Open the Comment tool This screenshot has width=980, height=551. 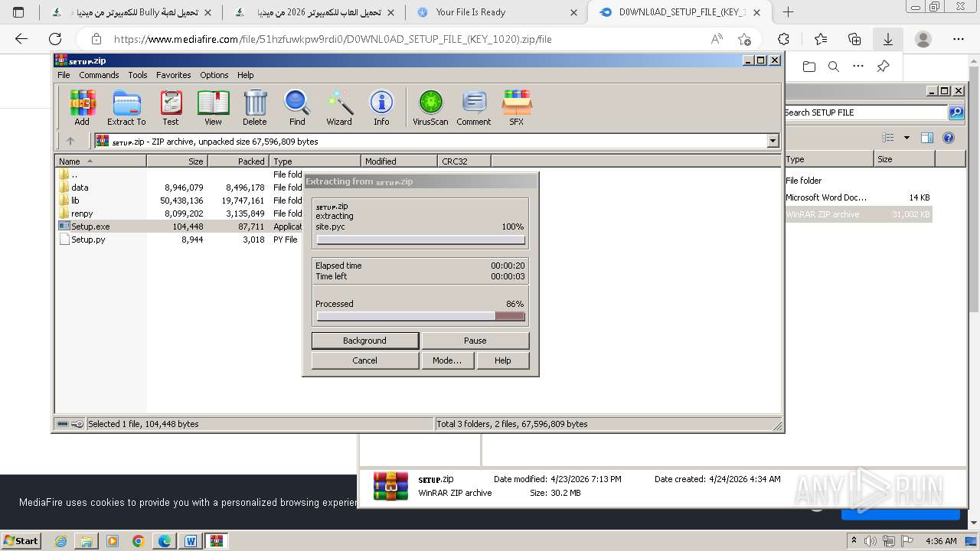[474, 107]
